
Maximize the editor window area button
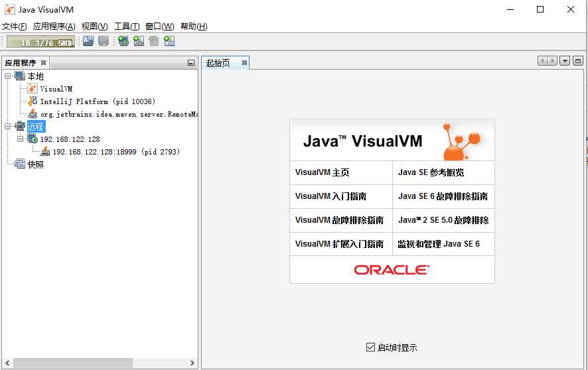point(578,60)
